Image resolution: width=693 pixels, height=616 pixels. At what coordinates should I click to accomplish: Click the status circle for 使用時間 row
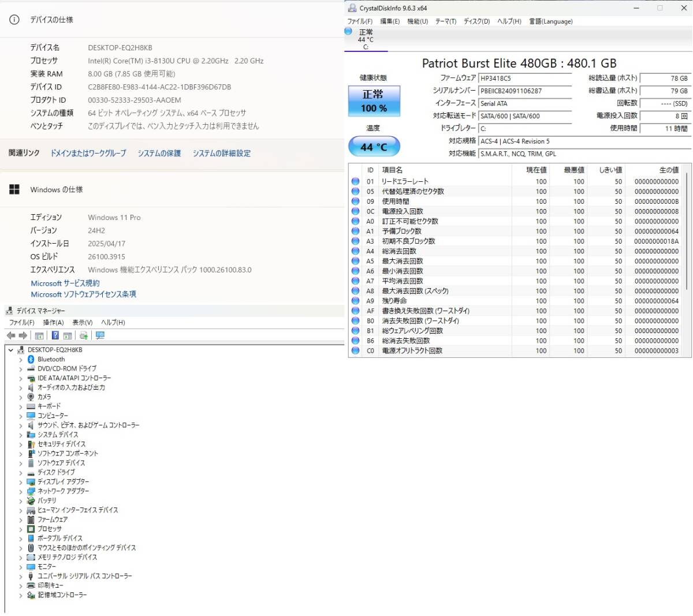point(356,201)
